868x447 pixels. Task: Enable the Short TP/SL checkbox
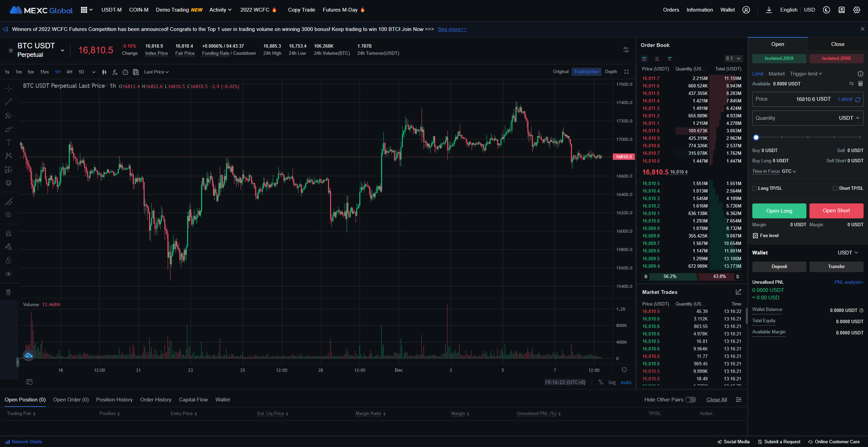(835, 188)
